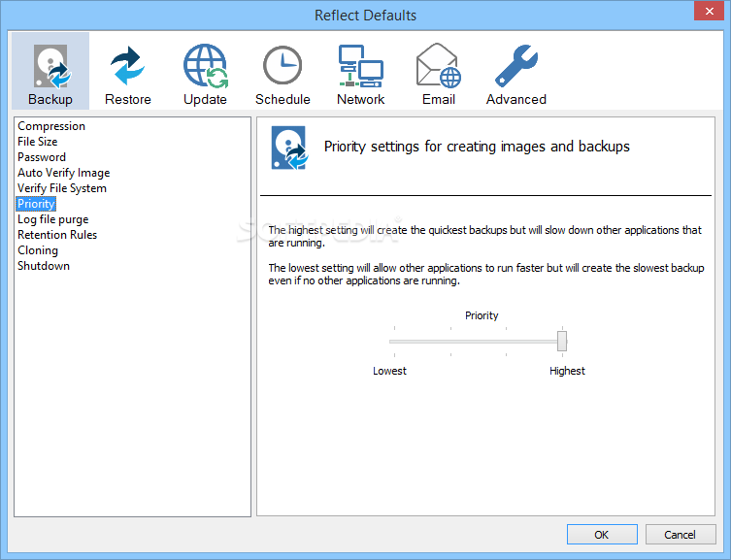
Task: Open Auto Verify Image settings
Action: (x=63, y=173)
